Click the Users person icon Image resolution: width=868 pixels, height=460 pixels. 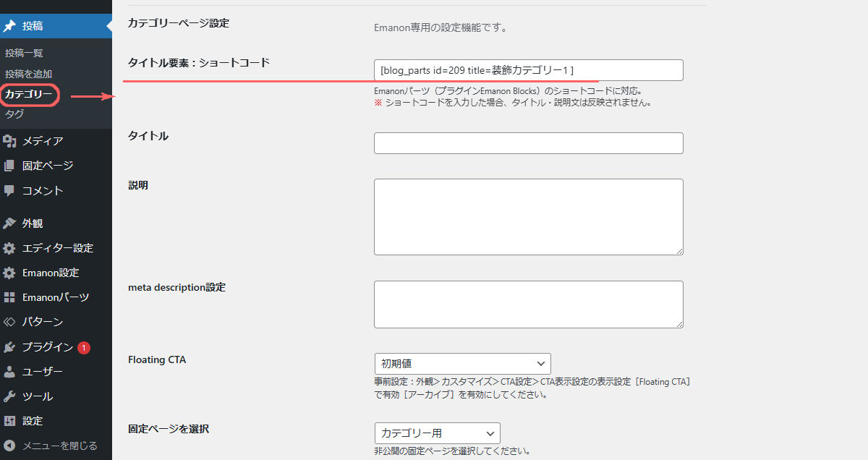pos(9,372)
